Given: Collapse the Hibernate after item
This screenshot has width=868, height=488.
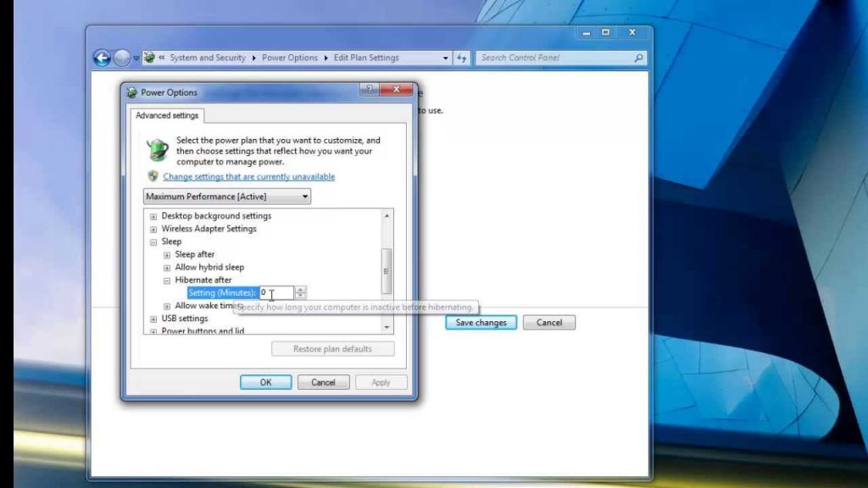Looking at the screenshot, I should pos(165,280).
